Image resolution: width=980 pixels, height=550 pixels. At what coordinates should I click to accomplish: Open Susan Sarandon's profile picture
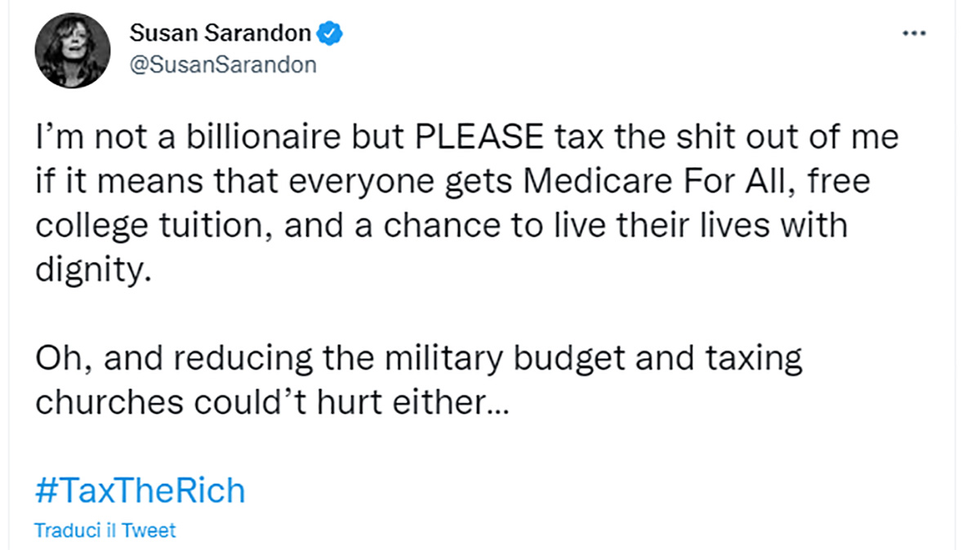pos(72,51)
